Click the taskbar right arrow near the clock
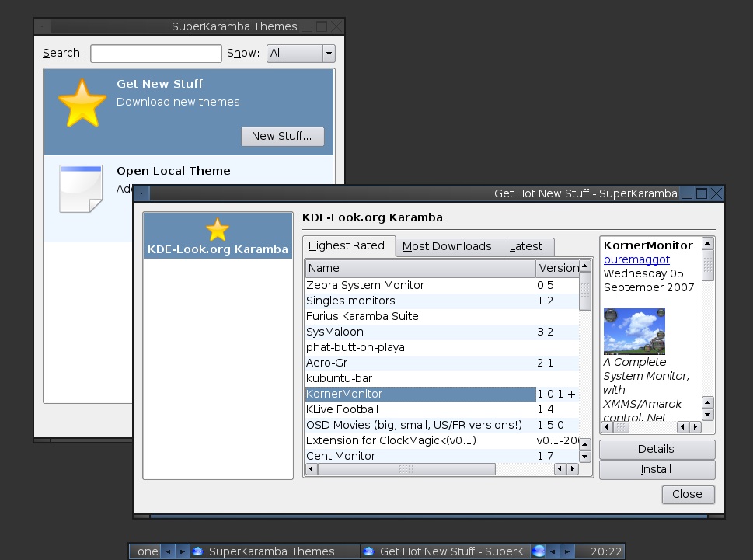The width and height of the screenshot is (753, 560). tap(567, 551)
